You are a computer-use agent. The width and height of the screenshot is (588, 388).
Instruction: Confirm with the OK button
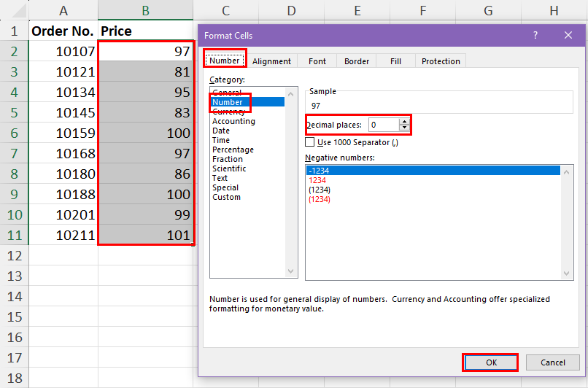coord(491,362)
